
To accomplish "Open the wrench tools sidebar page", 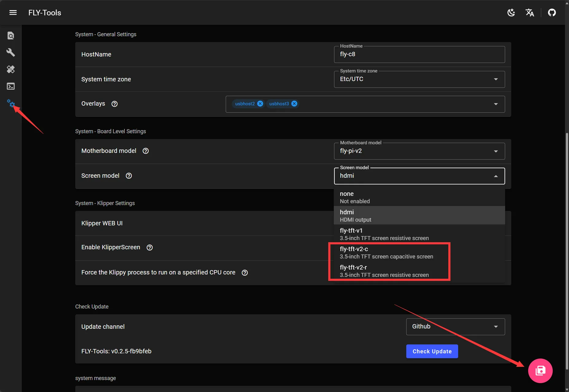I will coord(11,52).
